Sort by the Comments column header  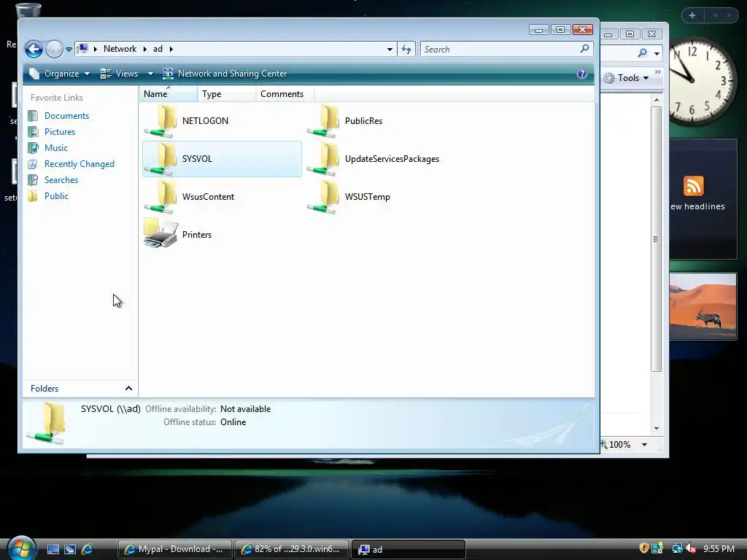[285, 94]
